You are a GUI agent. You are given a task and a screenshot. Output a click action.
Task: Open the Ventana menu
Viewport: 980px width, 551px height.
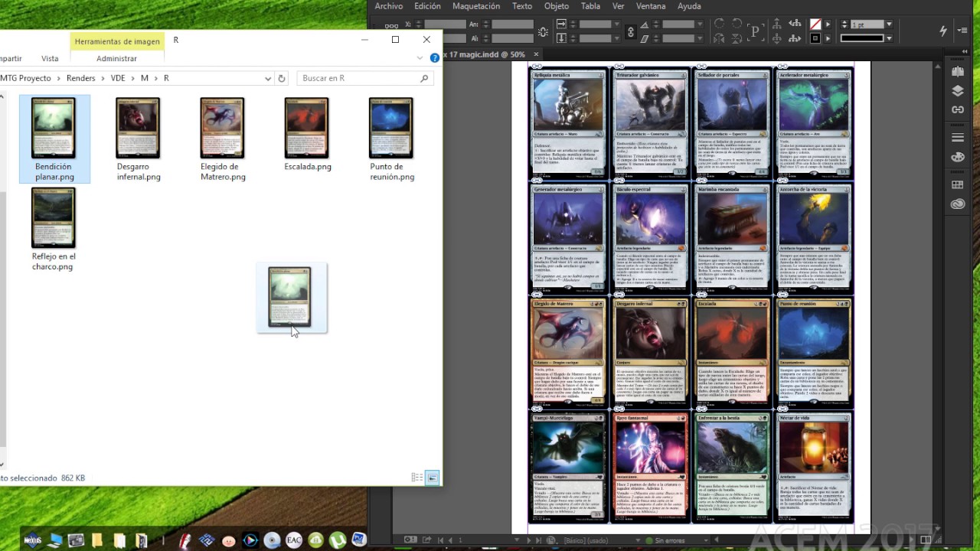point(651,6)
